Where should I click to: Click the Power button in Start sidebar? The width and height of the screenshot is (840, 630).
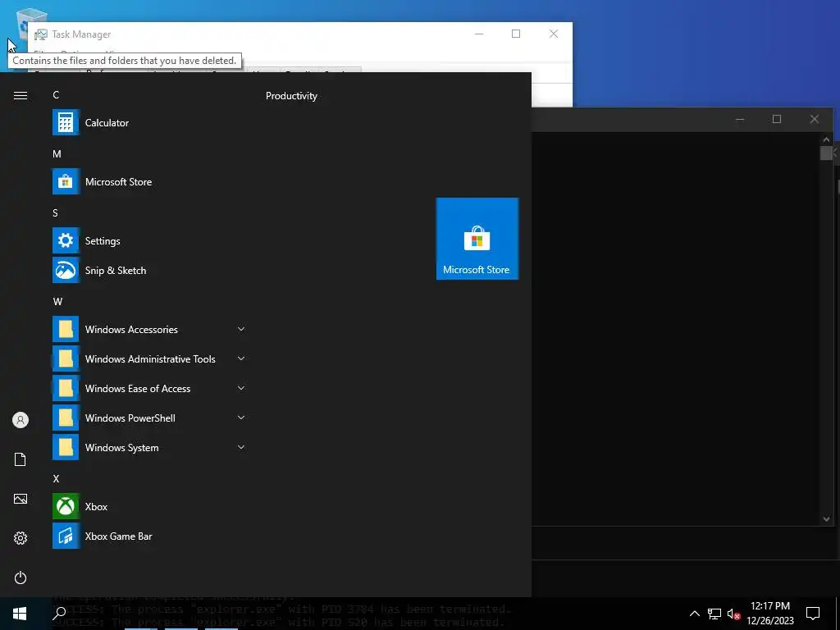21,577
